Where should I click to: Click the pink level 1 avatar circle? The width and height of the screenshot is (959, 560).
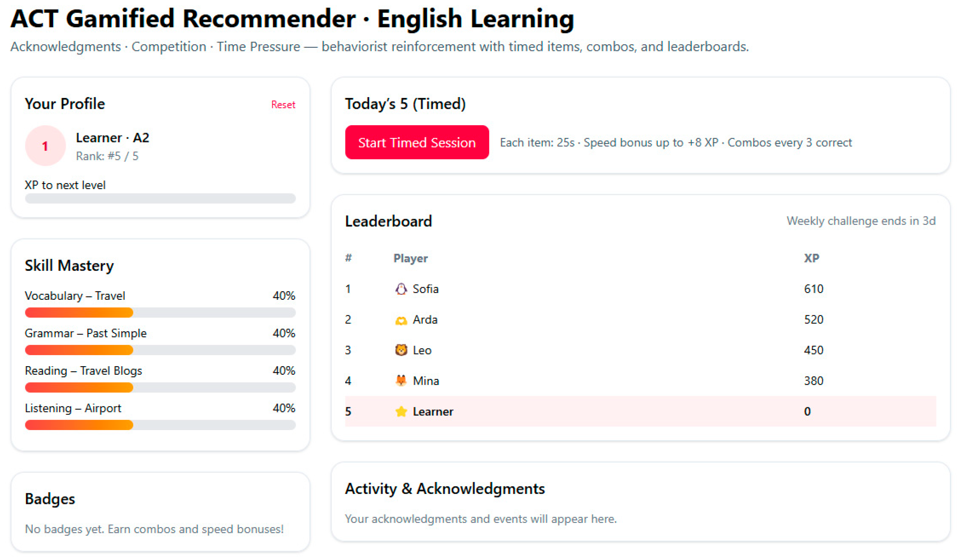point(45,146)
